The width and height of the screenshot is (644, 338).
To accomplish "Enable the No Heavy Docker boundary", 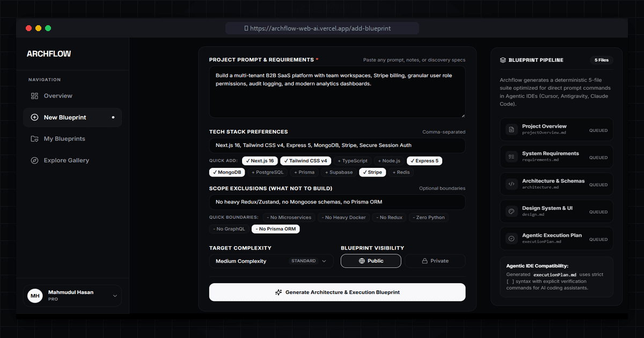I will [344, 217].
